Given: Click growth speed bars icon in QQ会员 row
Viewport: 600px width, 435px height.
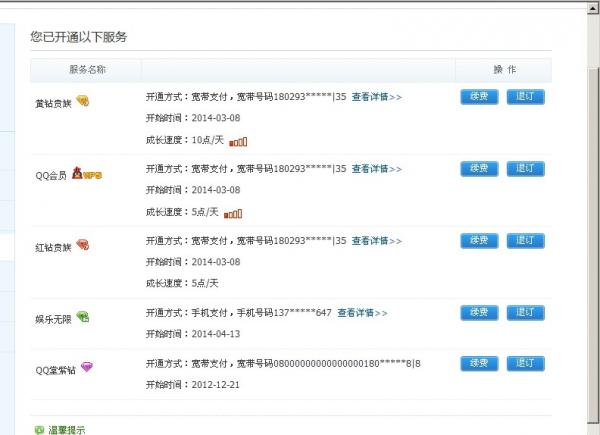Looking at the screenshot, I should (x=233, y=214).
